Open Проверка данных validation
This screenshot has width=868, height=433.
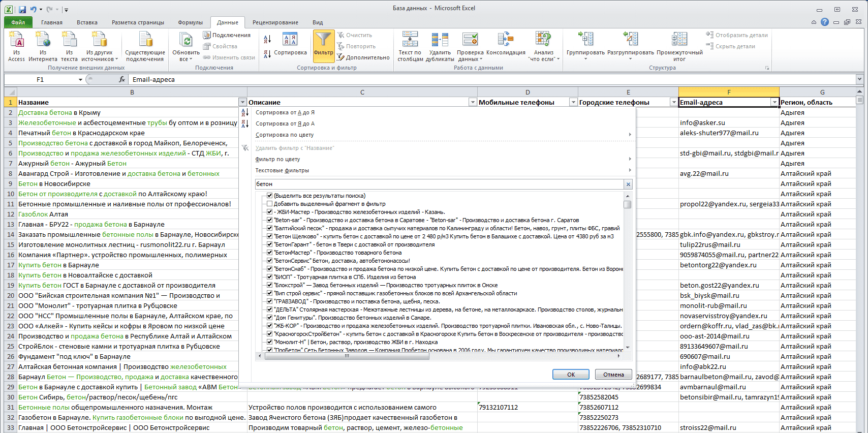click(470, 46)
